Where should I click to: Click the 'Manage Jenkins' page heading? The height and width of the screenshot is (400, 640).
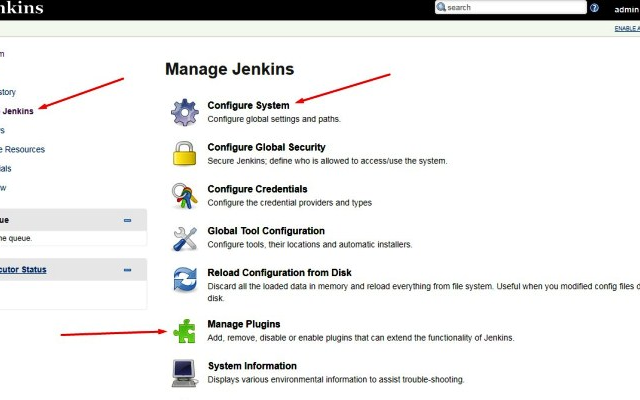pos(229,69)
